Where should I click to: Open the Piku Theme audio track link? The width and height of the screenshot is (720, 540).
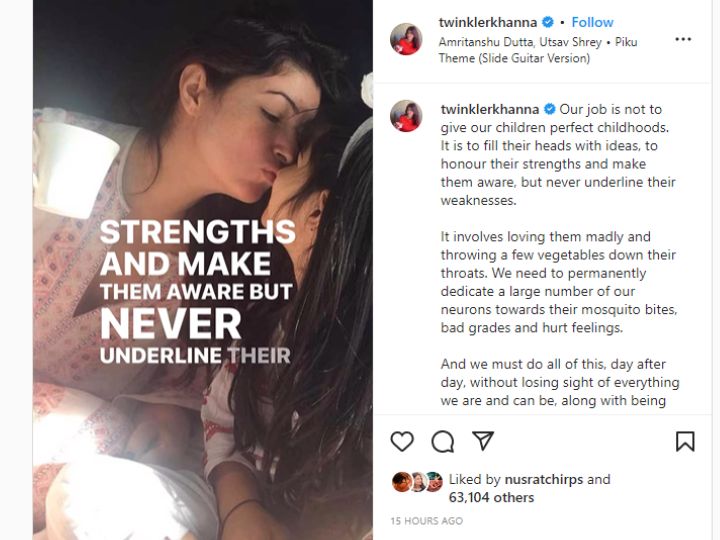538,50
